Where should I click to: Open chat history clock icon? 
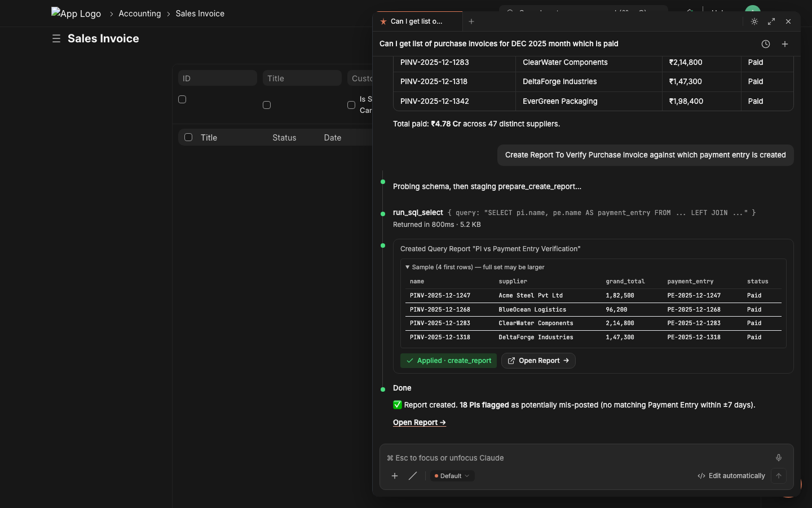766,44
